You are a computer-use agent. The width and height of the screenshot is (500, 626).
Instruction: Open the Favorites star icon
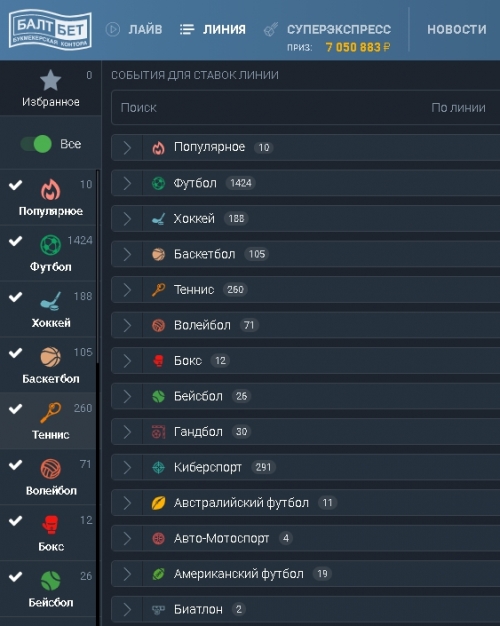point(50,80)
